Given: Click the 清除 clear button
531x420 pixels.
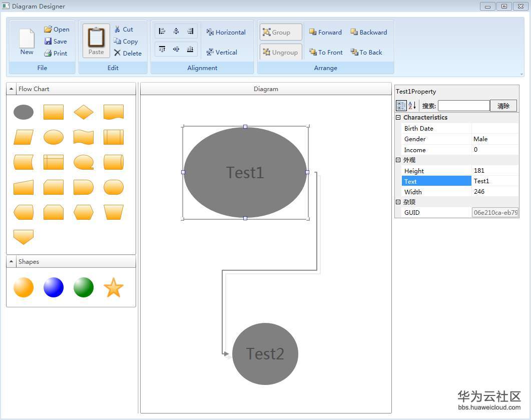Looking at the screenshot, I should (503, 106).
